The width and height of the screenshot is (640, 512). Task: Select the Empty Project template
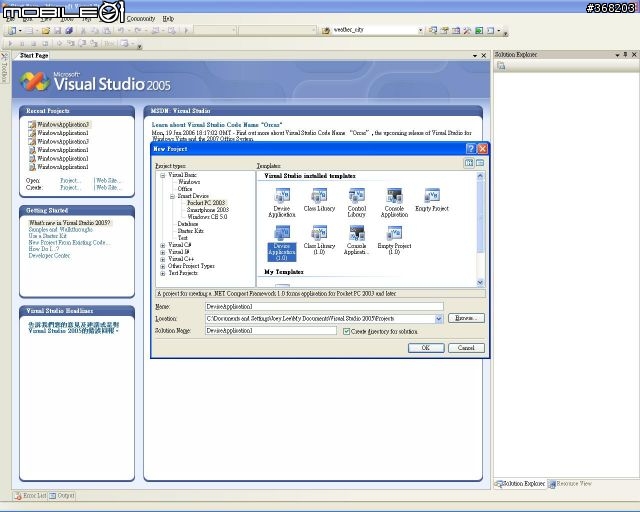point(432,200)
